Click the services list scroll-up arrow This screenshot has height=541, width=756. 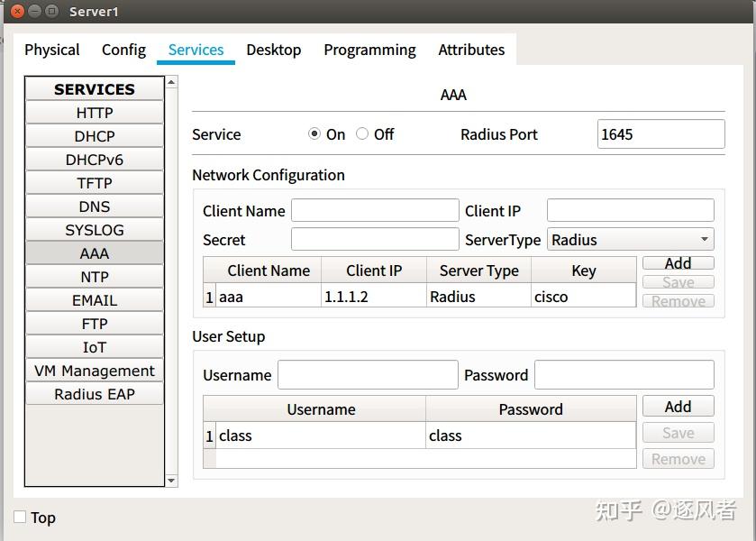click(171, 82)
